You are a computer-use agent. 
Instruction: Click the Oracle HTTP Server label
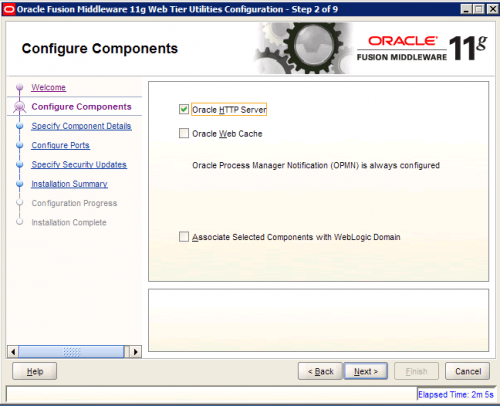[x=229, y=109]
